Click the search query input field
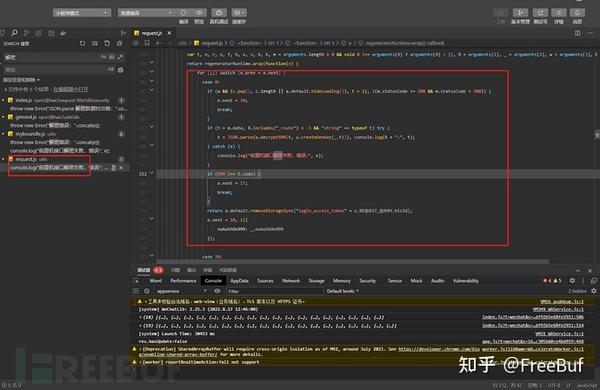The width and height of the screenshot is (600, 390). click(x=51, y=57)
